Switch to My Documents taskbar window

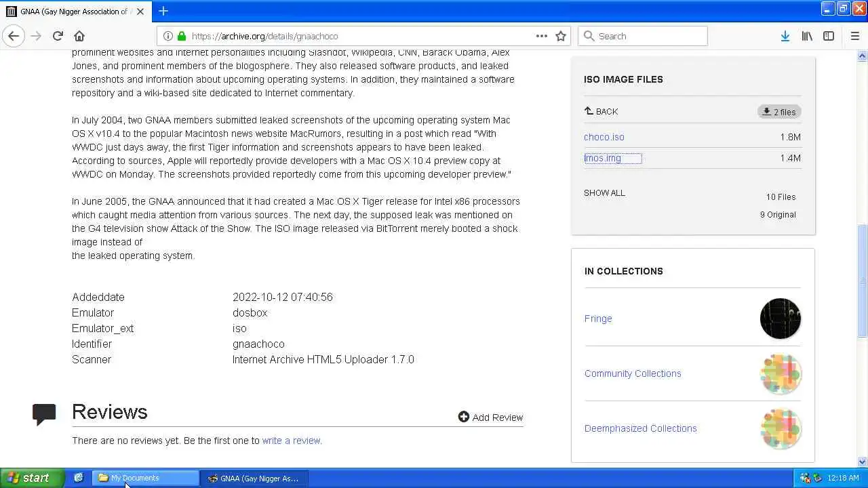(x=146, y=478)
